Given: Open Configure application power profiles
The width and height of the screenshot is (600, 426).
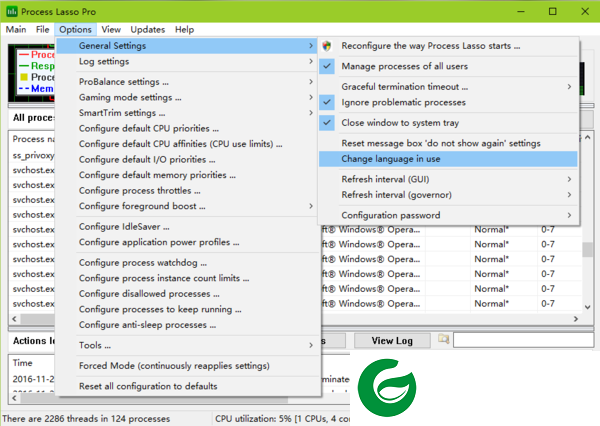Looking at the screenshot, I should [188, 242].
